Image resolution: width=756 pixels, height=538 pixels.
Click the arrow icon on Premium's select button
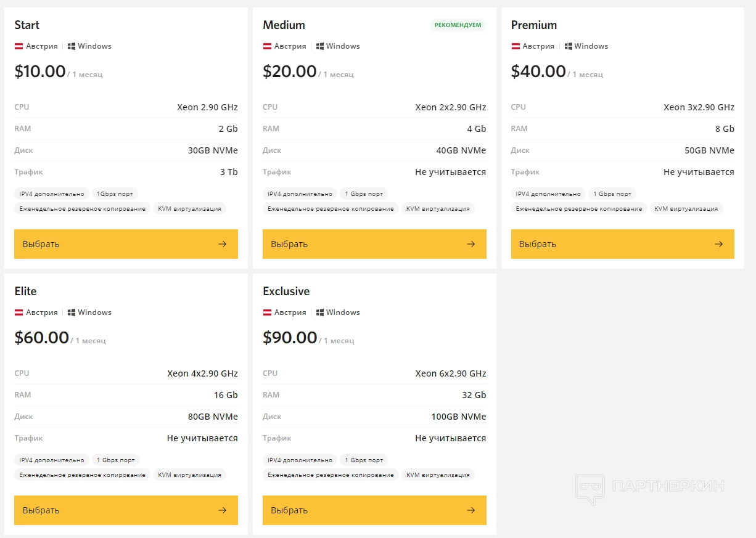[718, 244]
